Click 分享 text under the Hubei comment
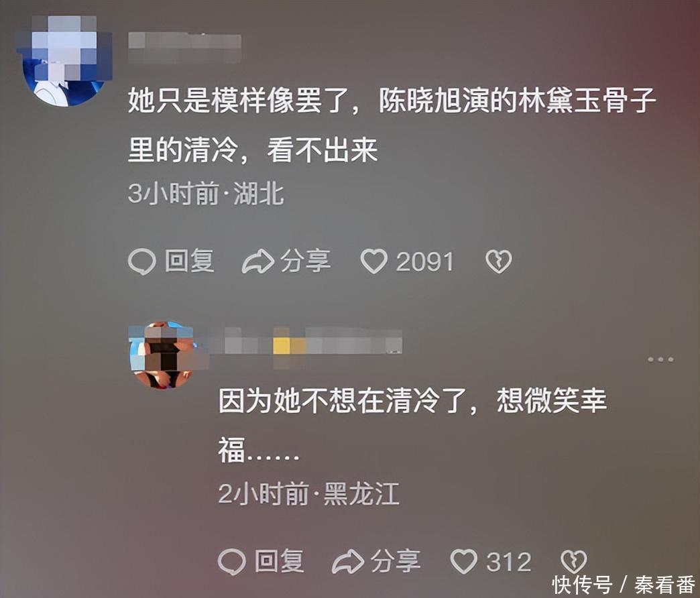 pyautogui.click(x=306, y=261)
